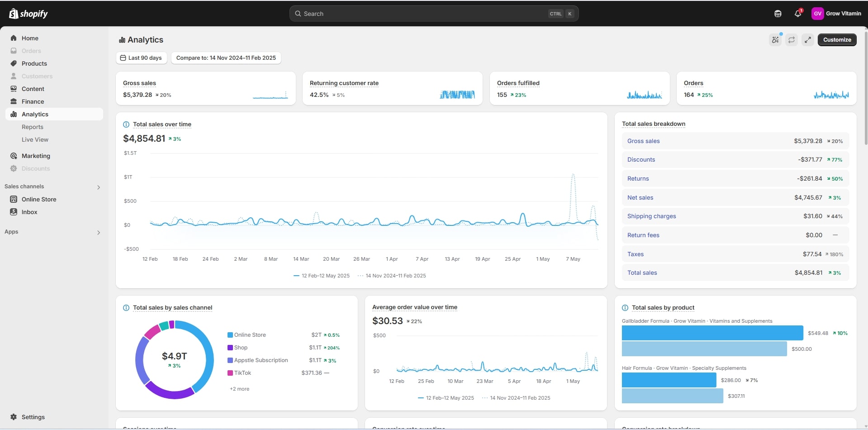Click the info icon beside Total sales by product
Screen dimensions: 868x430
click(625, 308)
